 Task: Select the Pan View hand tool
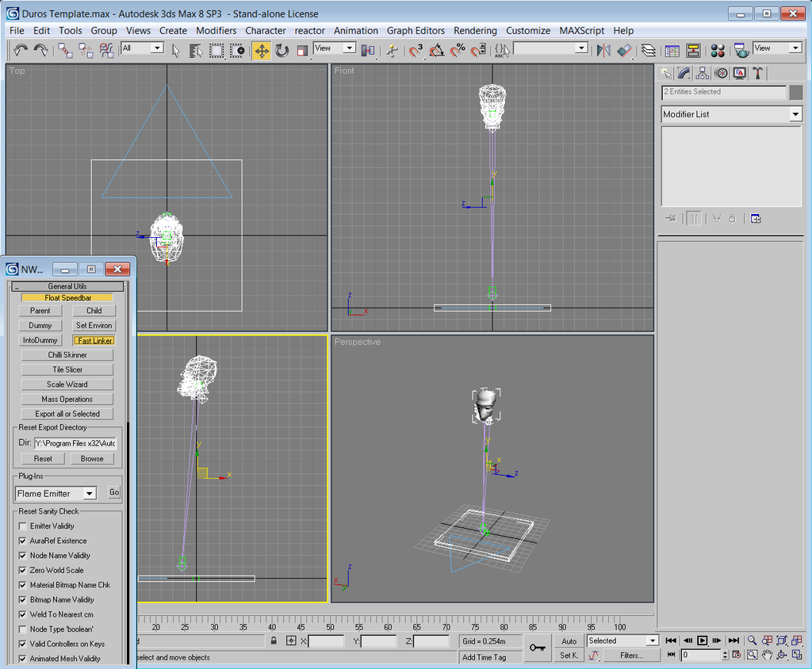[x=767, y=655]
